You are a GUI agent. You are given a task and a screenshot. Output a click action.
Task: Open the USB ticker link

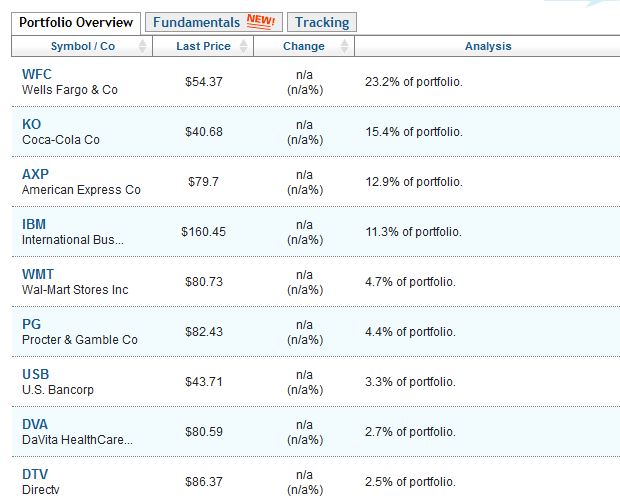[36, 374]
